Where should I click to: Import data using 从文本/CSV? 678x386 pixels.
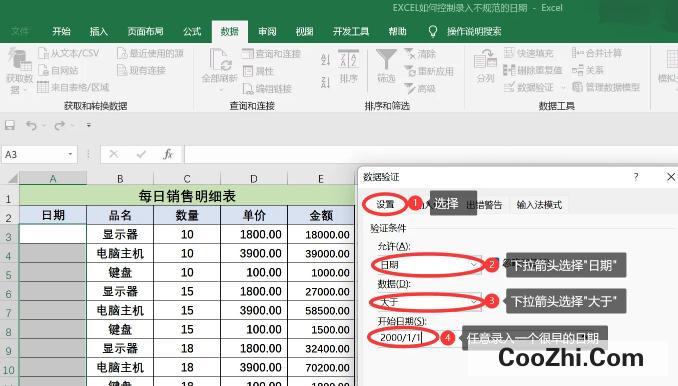pyautogui.click(x=69, y=53)
